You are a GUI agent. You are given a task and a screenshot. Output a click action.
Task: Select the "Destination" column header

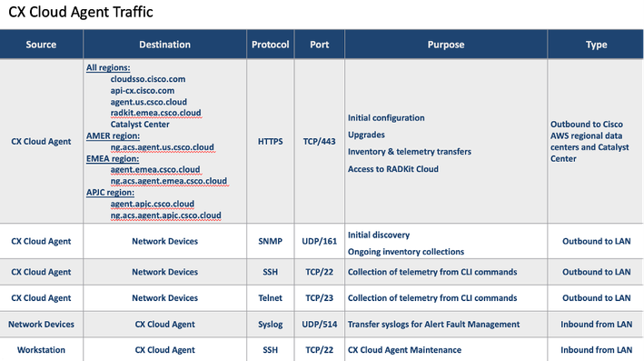pos(164,45)
